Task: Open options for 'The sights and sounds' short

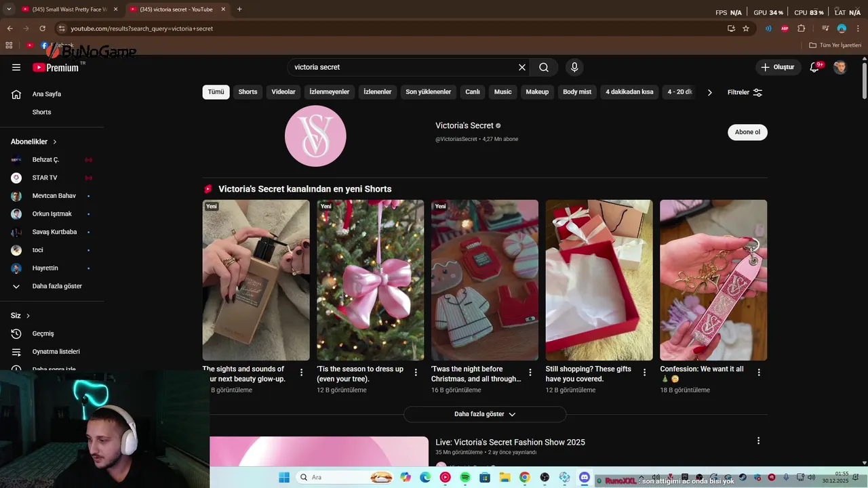Action: pyautogui.click(x=302, y=372)
